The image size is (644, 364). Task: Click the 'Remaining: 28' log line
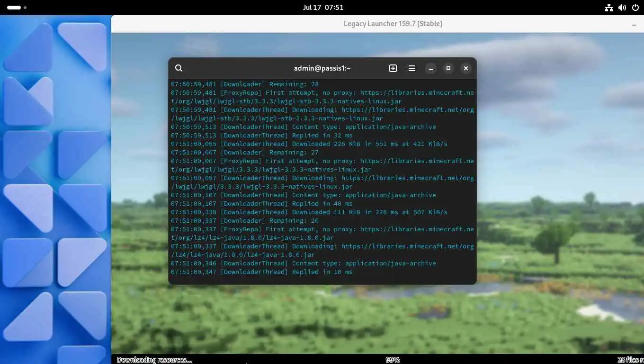point(245,84)
